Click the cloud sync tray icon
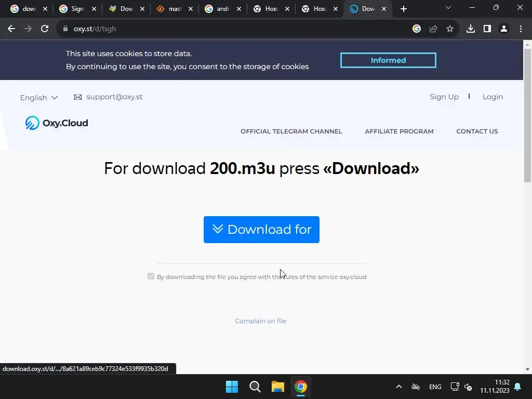532x399 pixels. [416, 387]
